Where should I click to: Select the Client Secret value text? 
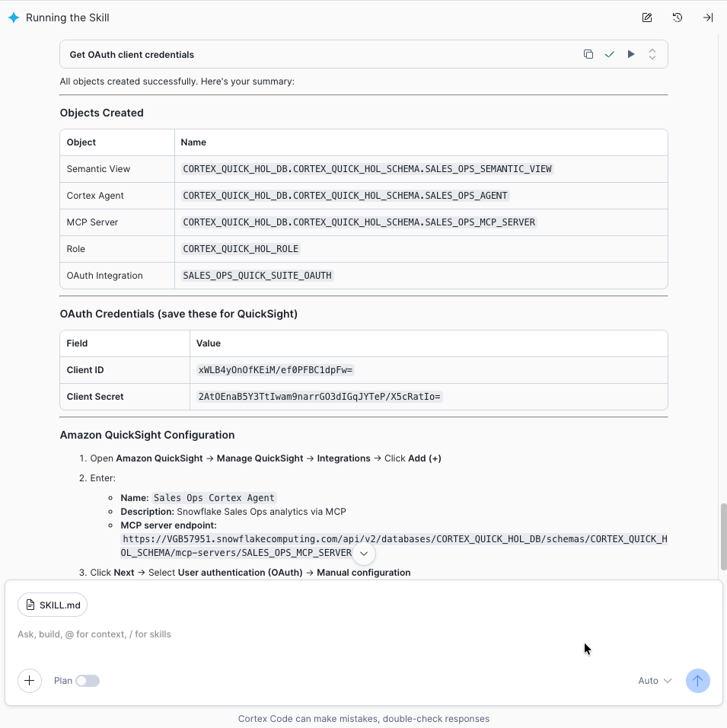coord(320,397)
